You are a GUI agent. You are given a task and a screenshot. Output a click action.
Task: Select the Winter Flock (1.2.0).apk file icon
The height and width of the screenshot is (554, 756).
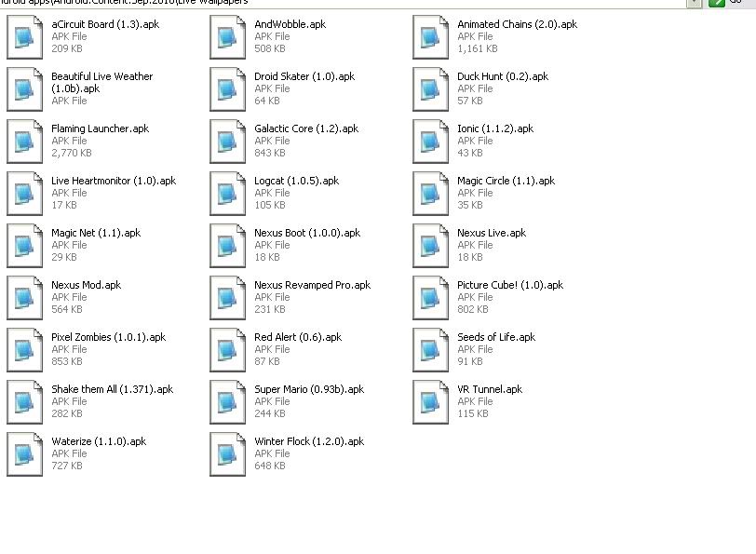click(227, 453)
